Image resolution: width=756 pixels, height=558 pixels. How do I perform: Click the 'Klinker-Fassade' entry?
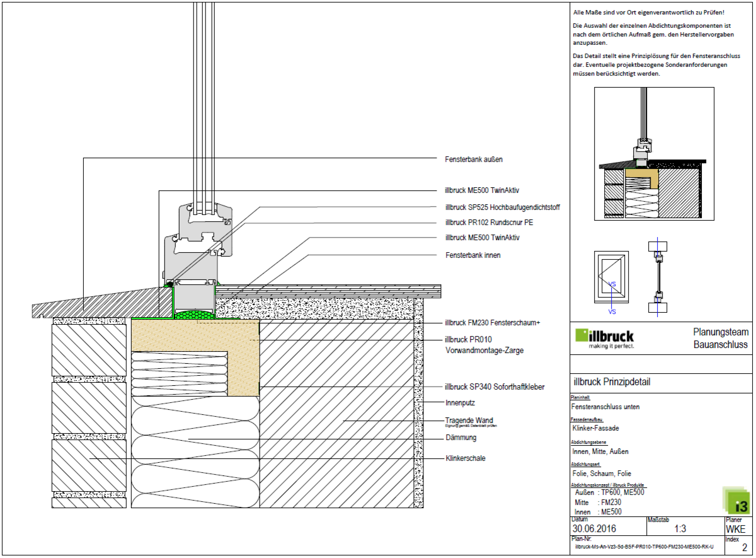pyautogui.click(x=596, y=428)
